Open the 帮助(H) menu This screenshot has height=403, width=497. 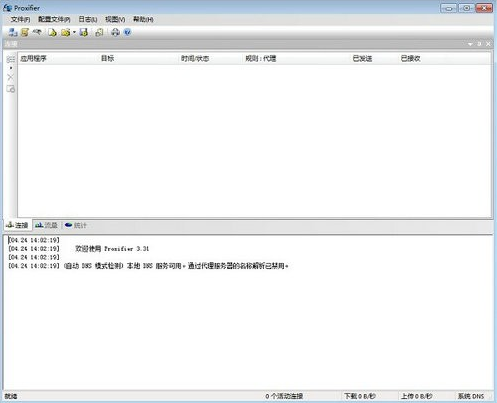[x=143, y=19]
